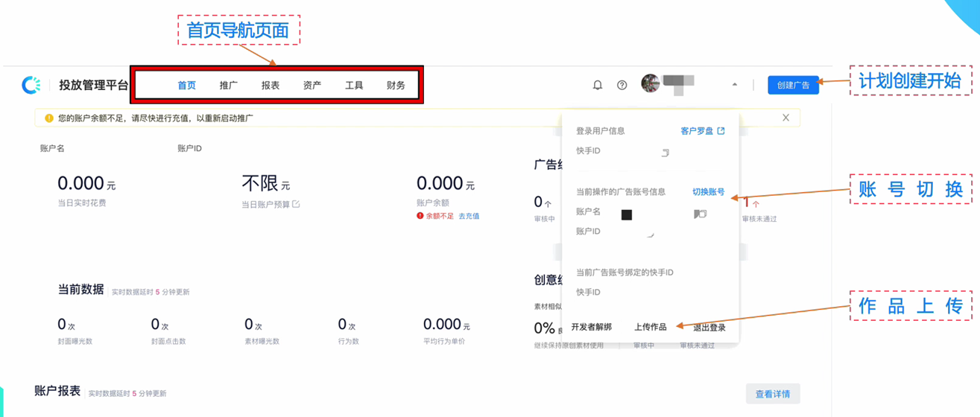Click the 账户名 column label
980x417 pixels.
coord(52,148)
